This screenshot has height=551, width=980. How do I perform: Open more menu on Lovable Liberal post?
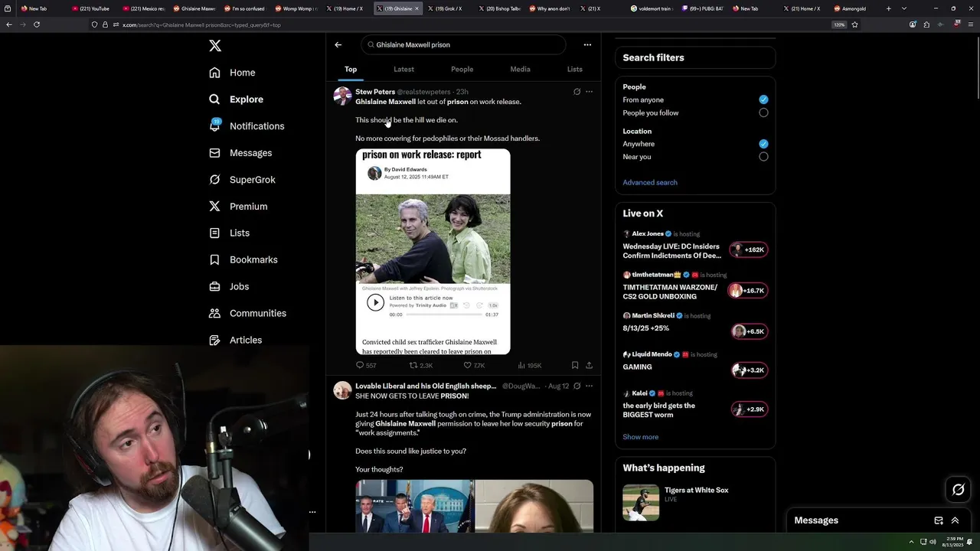(589, 386)
